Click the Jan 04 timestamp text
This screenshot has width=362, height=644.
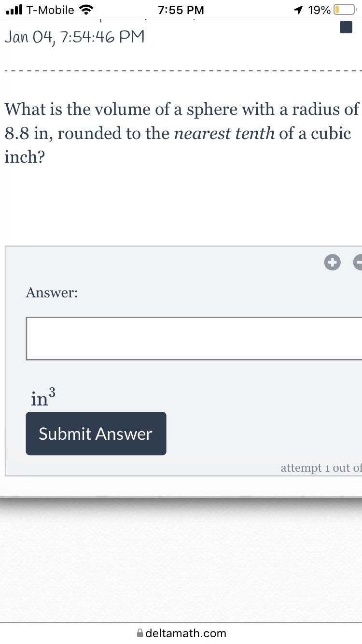[74, 37]
